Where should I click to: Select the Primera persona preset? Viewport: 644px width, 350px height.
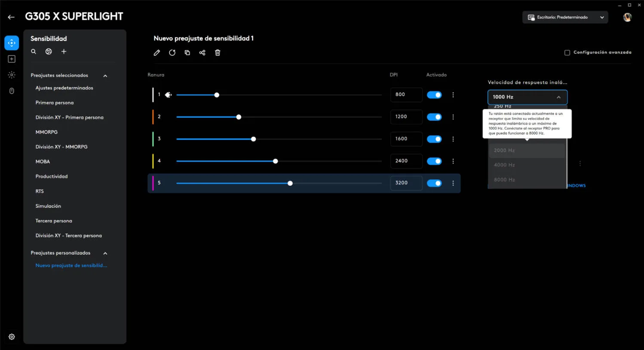(55, 103)
